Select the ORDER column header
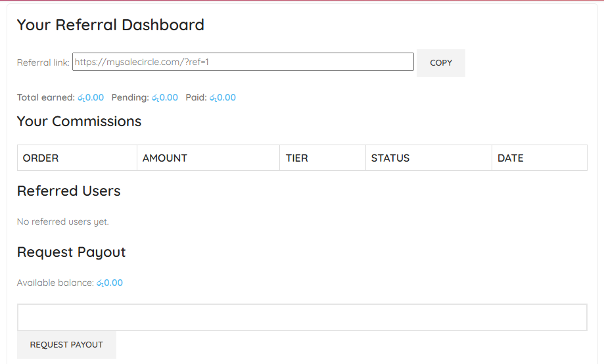 point(41,158)
